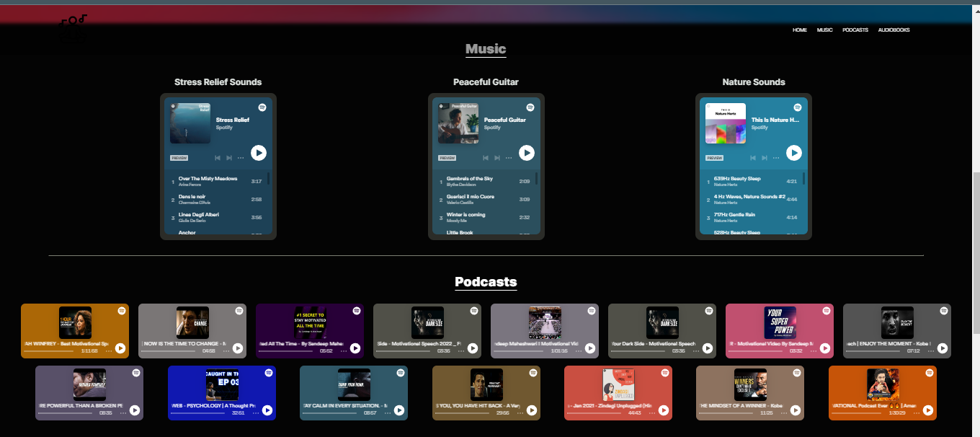This screenshot has width=980, height=437.
Task: Click the Stress Relief track list scrollbar
Action: tap(269, 179)
